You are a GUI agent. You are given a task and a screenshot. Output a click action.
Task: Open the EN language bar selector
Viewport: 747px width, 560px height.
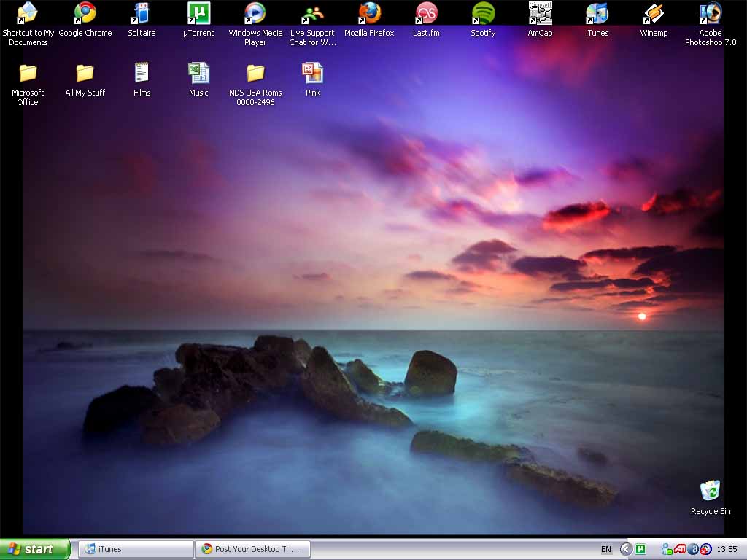point(606,549)
